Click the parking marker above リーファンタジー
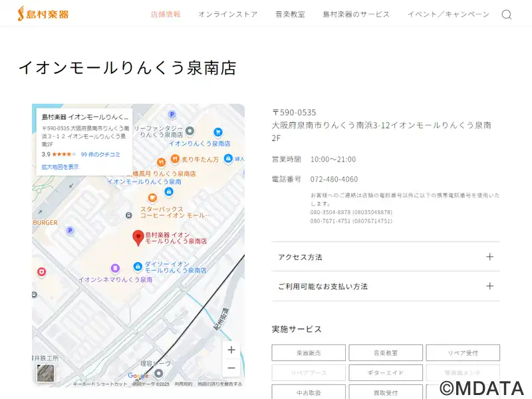Screen dimensions: 532x399 172,114
